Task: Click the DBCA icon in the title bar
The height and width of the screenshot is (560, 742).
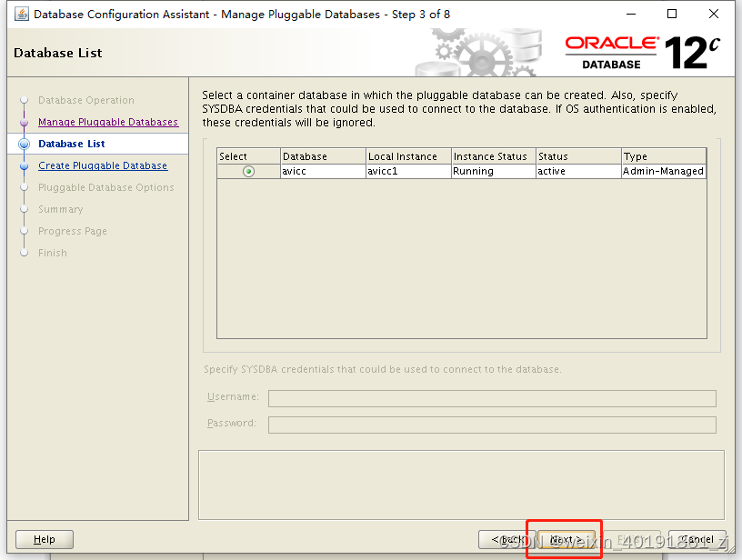Action: pyautogui.click(x=22, y=14)
